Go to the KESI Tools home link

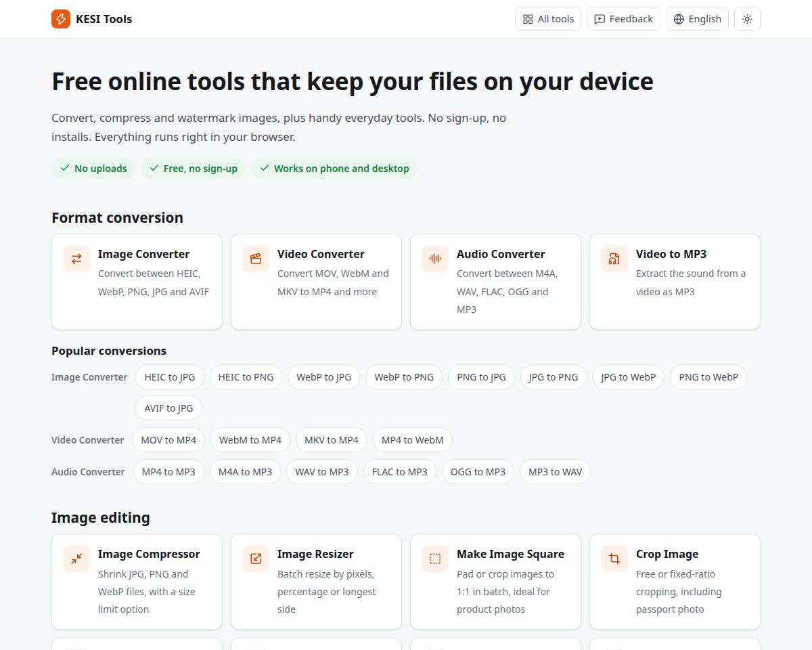pos(92,19)
